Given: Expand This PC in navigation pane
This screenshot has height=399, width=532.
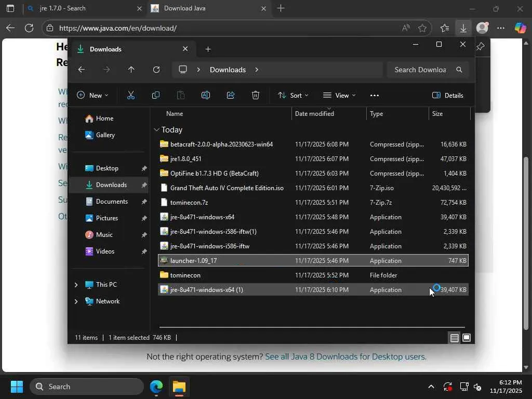Looking at the screenshot, I should (x=76, y=285).
